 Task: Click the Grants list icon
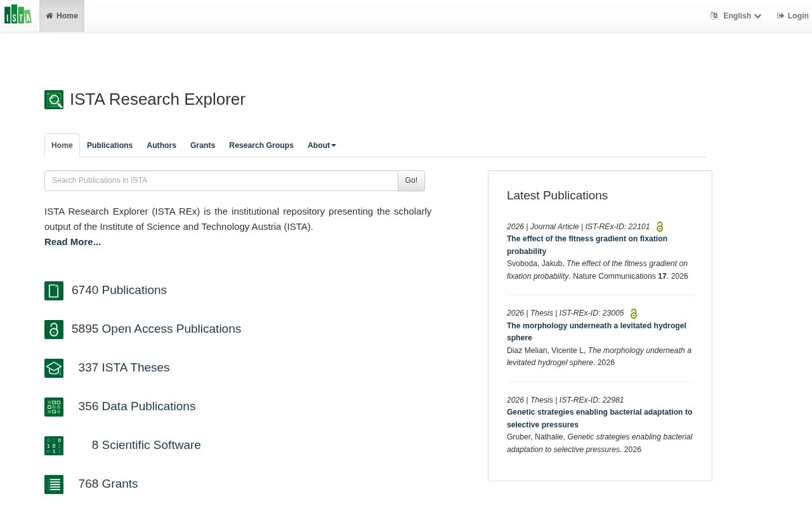coord(54,485)
